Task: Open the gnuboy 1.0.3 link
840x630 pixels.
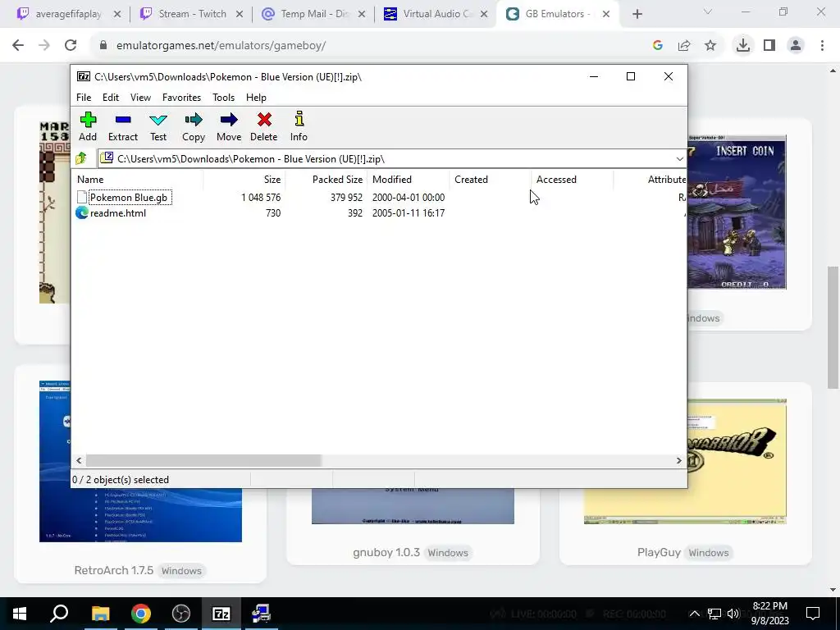Action: (386, 552)
